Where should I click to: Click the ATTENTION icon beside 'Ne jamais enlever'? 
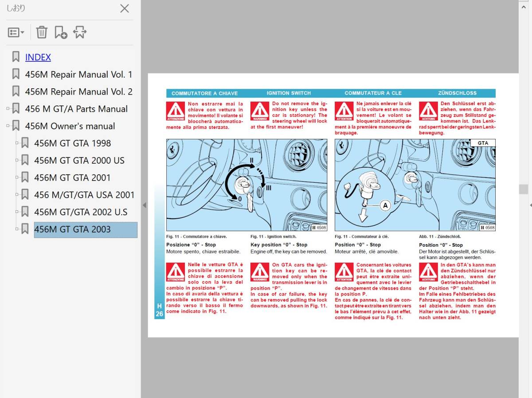(344, 110)
